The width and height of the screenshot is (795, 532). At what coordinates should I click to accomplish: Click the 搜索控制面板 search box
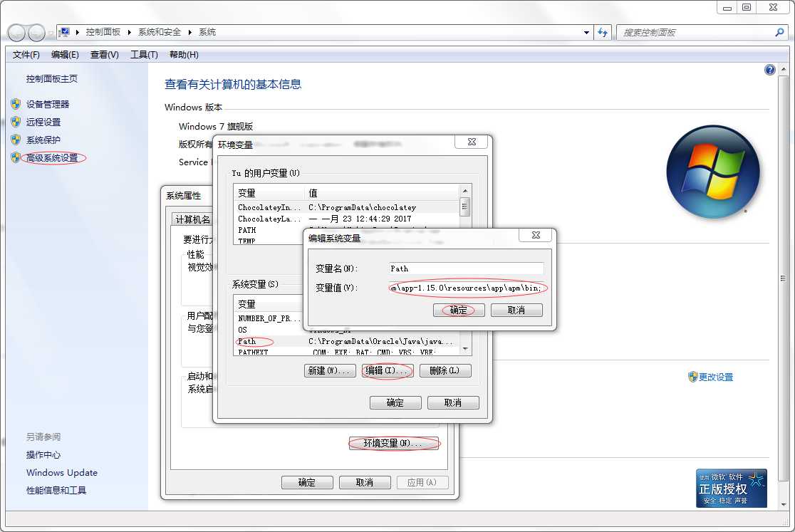695,33
